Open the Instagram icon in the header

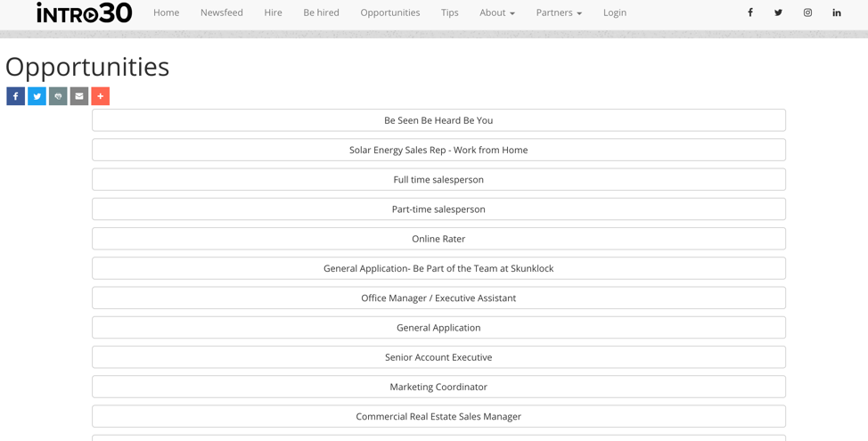(x=807, y=12)
